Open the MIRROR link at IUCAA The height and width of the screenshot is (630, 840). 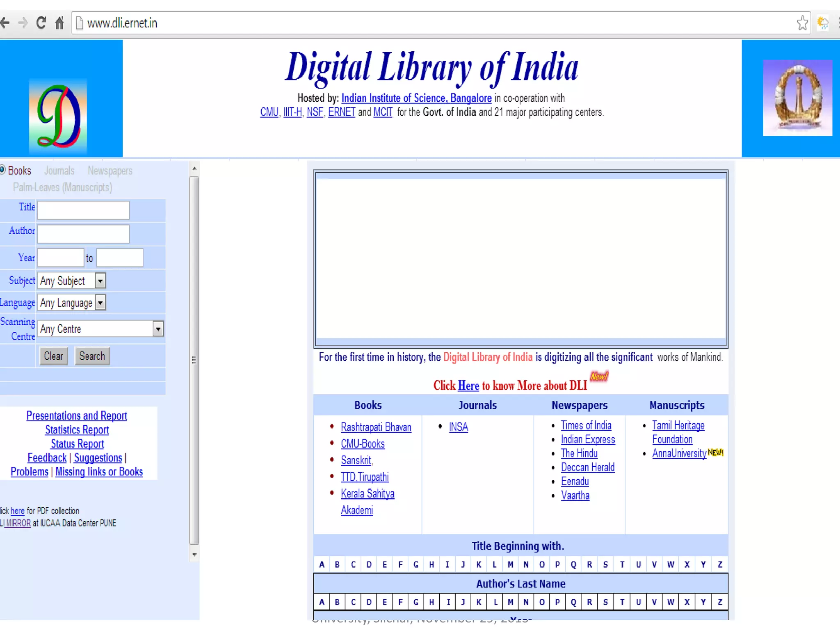pyautogui.click(x=18, y=523)
